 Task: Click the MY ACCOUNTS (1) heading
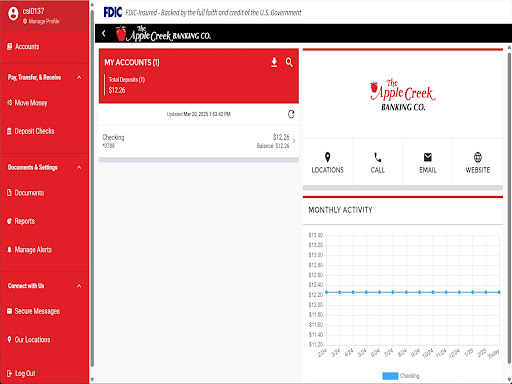132,62
